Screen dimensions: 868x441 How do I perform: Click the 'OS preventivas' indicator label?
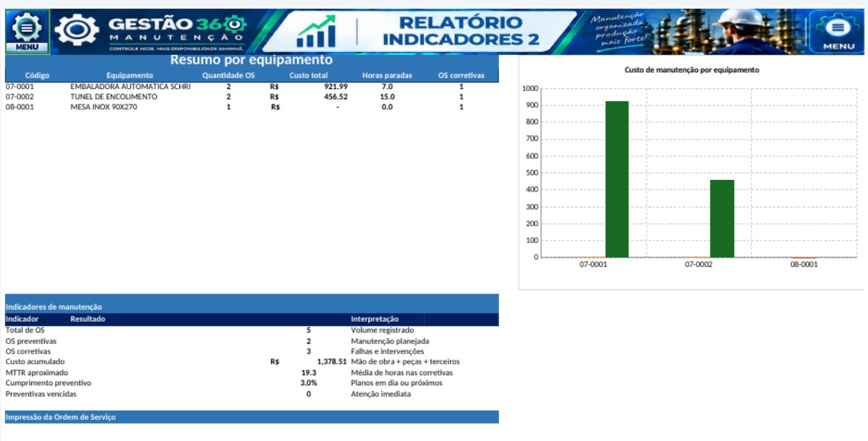[31, 341]
